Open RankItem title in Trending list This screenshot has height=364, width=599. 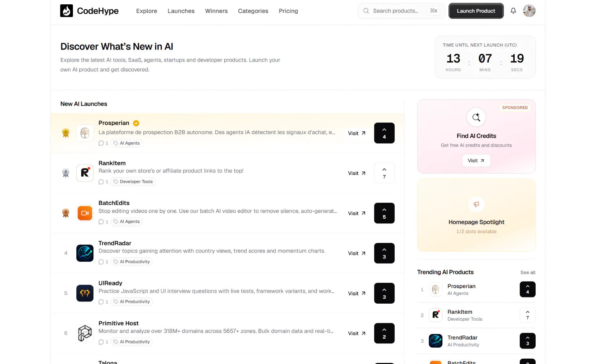point(460,312)
